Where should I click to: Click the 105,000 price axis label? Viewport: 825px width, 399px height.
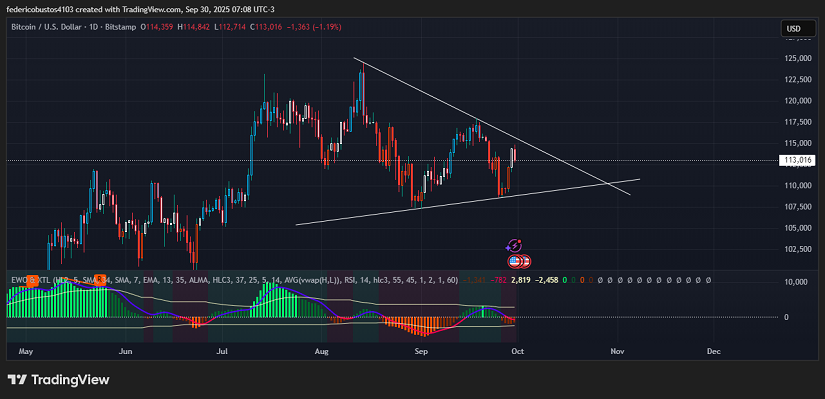pos(797,228)
